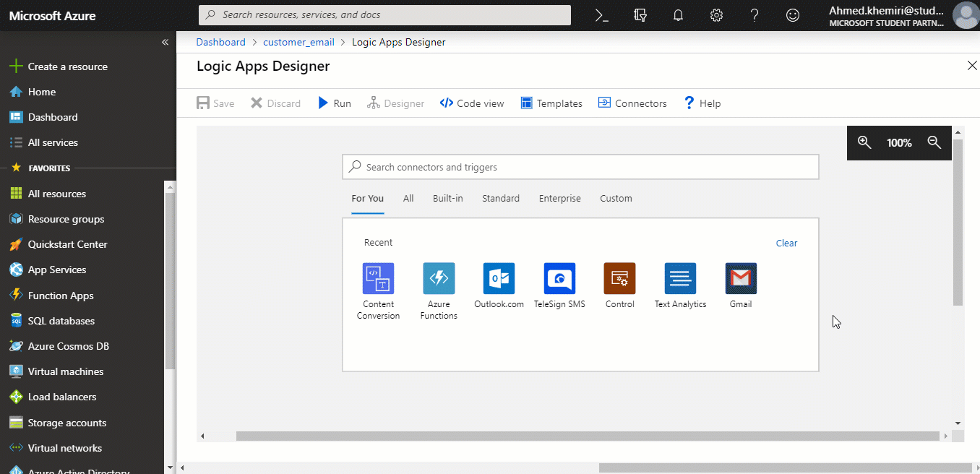Focus the Search connectors and triggers field
This screenshot has height=474, width=980.
coord(580,167)
